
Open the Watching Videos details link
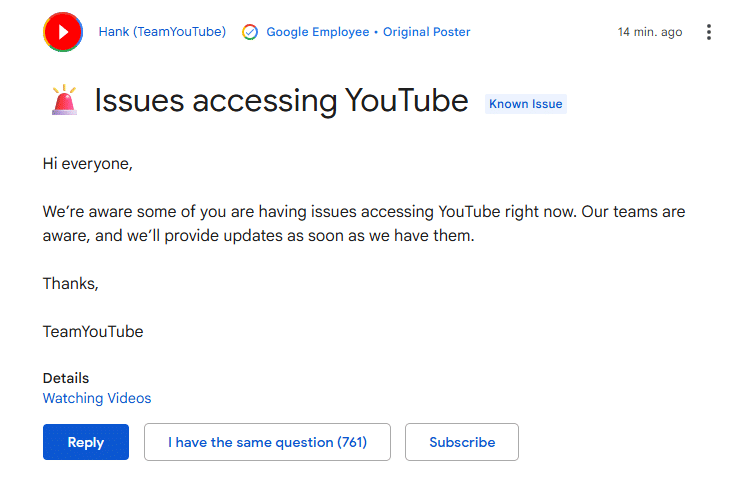point(97,398)
